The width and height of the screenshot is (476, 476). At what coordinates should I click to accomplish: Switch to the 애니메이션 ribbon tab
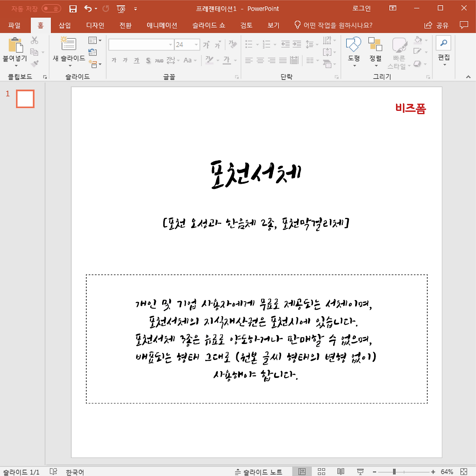161,25
